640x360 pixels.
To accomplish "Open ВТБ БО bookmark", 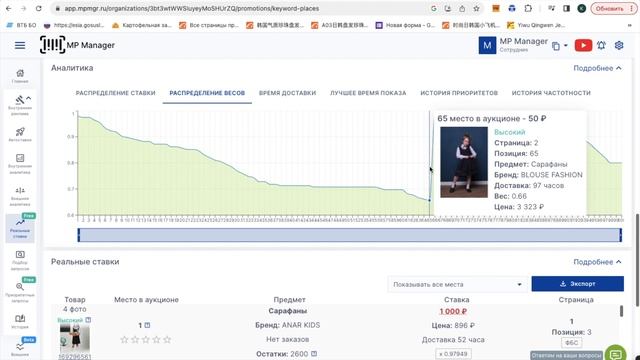I will [21, 25].
